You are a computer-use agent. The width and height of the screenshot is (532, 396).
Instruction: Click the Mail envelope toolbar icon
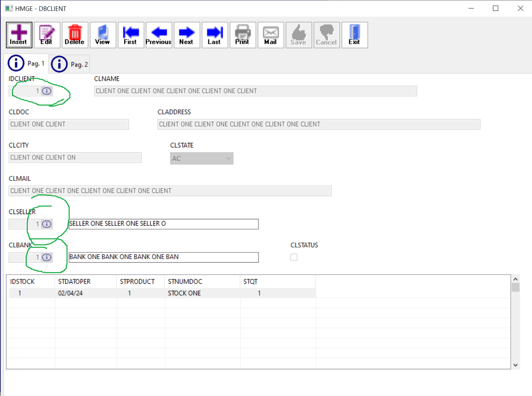click(271, 35)
